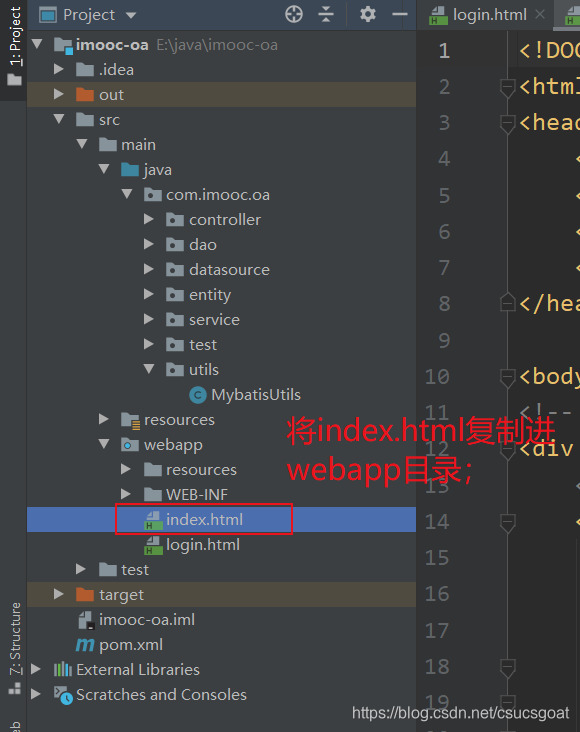Expand the target folder arrow
Image resolution: width=580 pixels, height=732 pixels.
[59, 594]
